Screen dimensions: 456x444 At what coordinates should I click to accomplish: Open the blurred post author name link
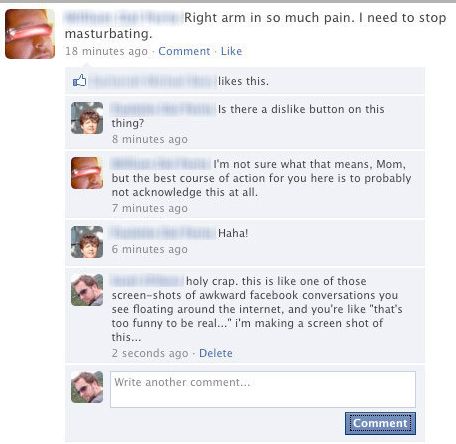coord(123,17)
